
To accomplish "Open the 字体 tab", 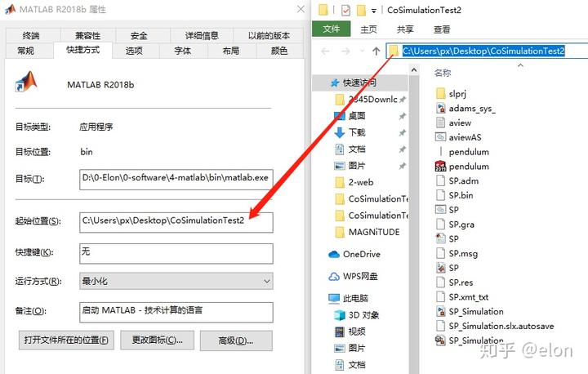I will point(183,51).
